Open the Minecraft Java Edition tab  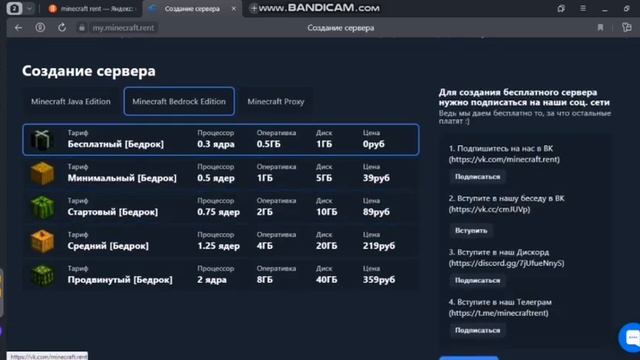[71, 101]
